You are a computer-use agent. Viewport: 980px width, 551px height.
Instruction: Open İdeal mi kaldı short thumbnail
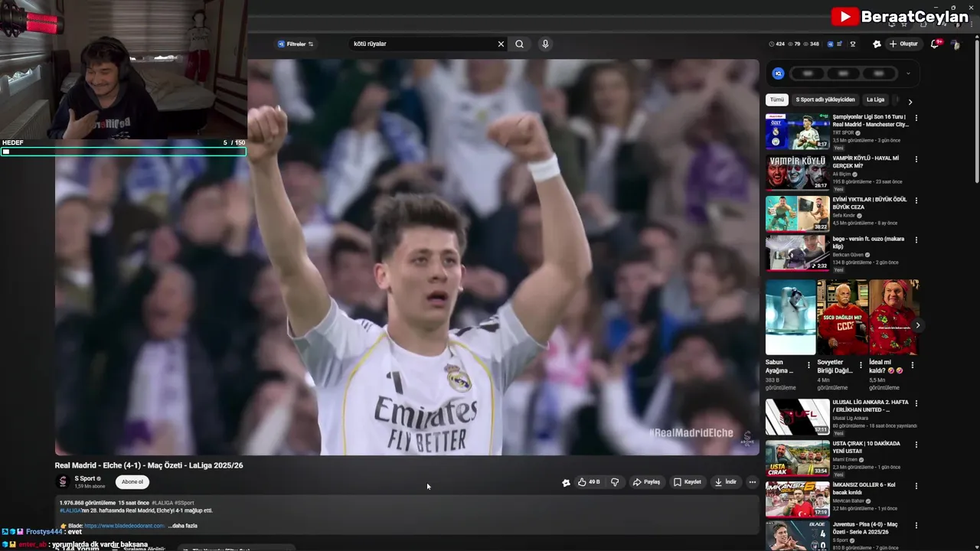click(x=893, y=317)
